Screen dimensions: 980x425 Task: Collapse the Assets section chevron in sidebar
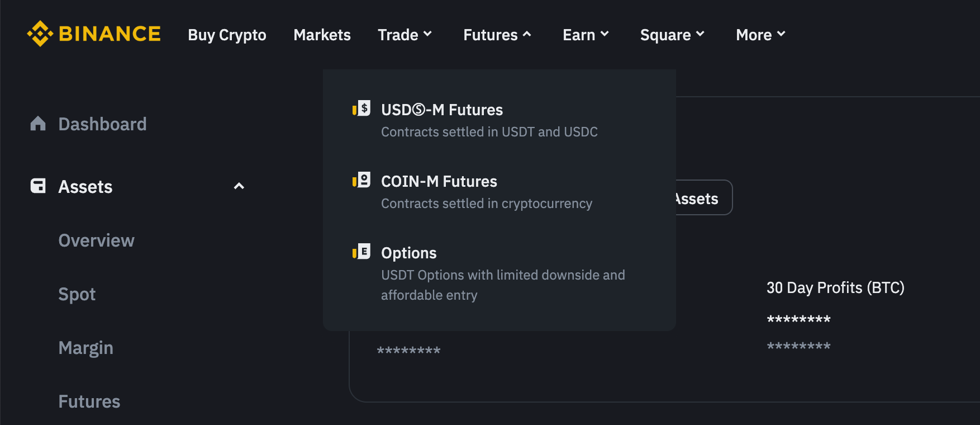239,186
